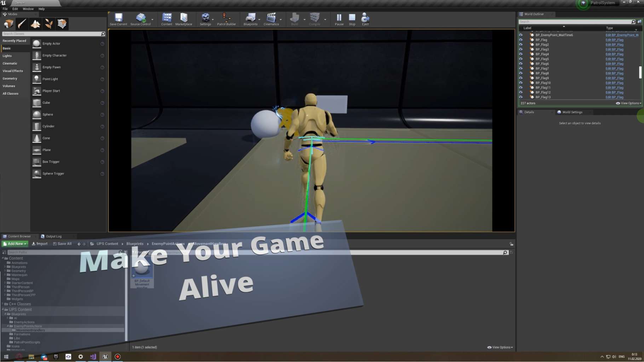Pick Empty Actor from the placement list
Viewport: 644px width, 362px height.
coord(68,43)
